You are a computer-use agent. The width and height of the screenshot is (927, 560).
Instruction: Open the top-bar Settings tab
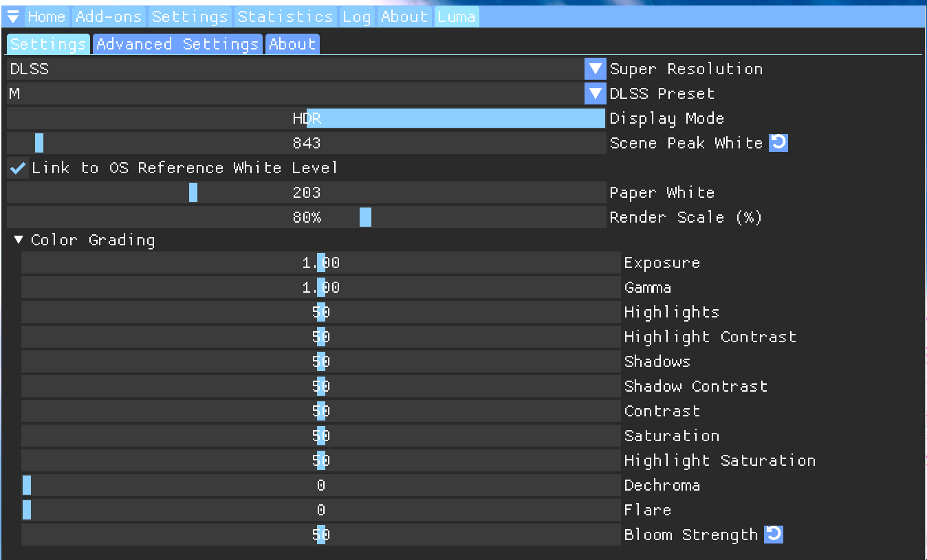click(190, 16)
